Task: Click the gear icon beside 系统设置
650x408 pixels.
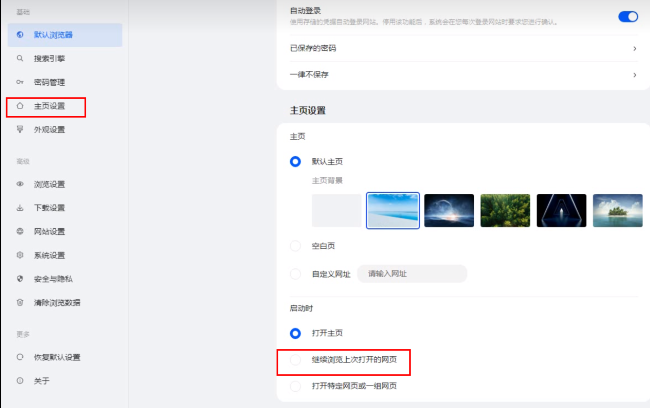Action: (x=20, y=255)
